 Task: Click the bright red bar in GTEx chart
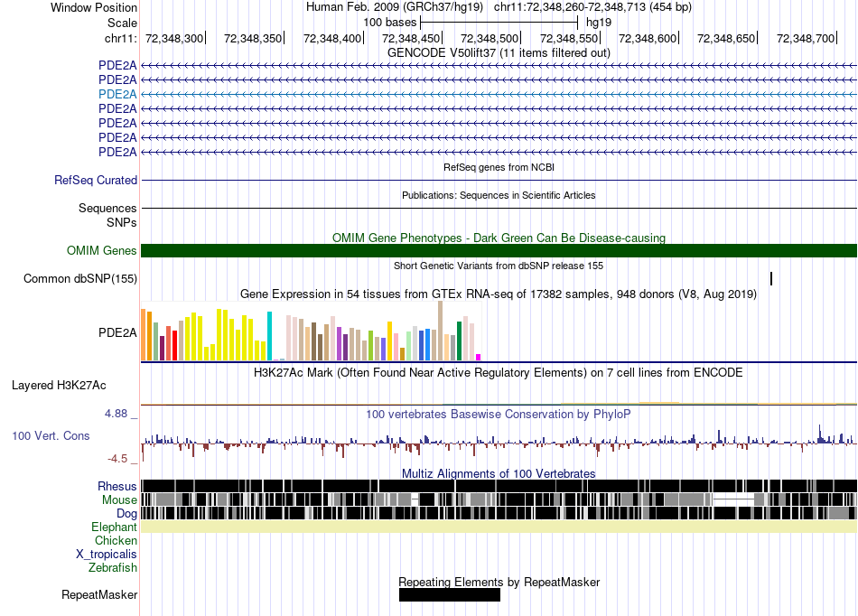click(x=174, y=345)
